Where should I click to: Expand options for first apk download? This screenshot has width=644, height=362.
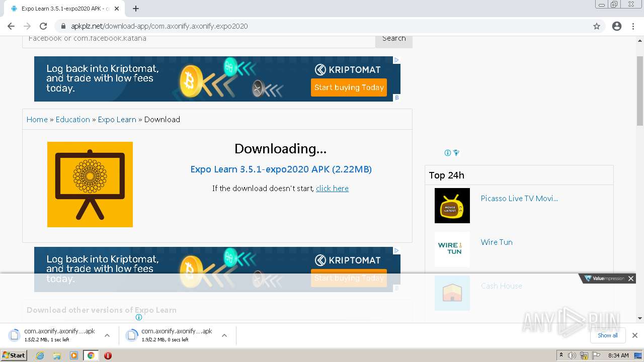tap(107, 335)
